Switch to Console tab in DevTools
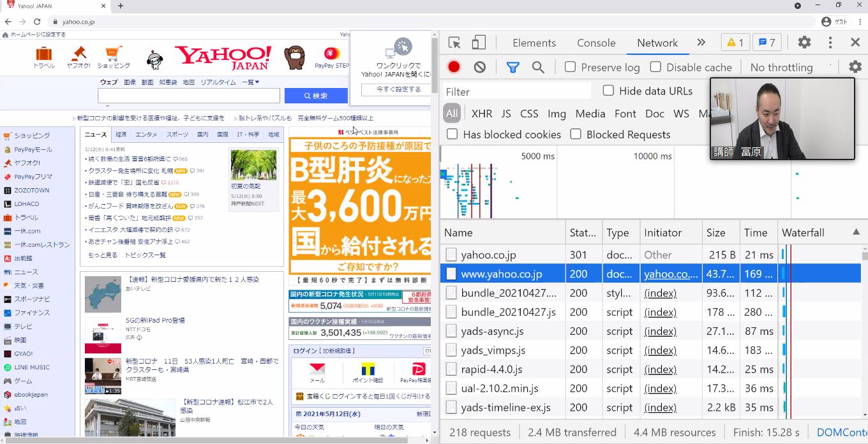 pos(596,43)
